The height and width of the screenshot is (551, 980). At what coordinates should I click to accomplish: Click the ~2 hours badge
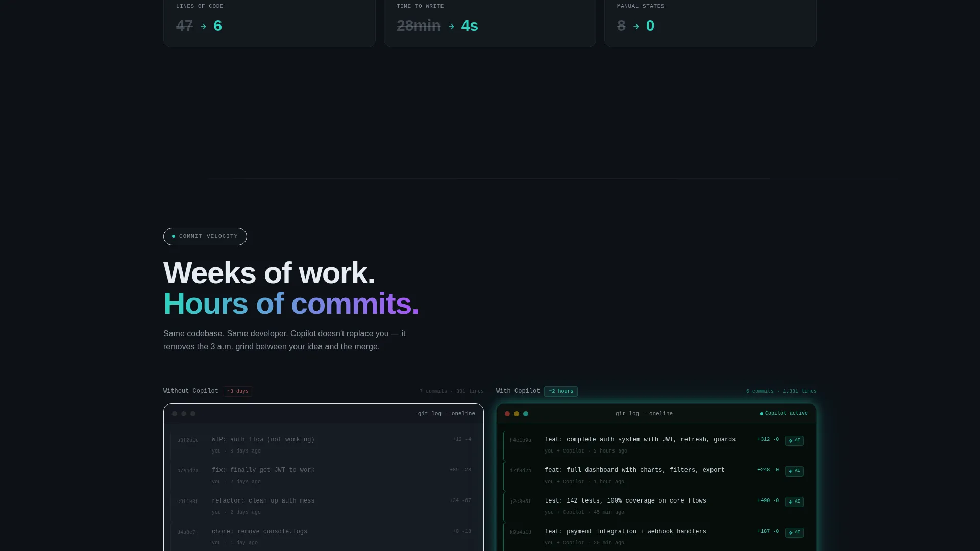click(x=561, y=391)
